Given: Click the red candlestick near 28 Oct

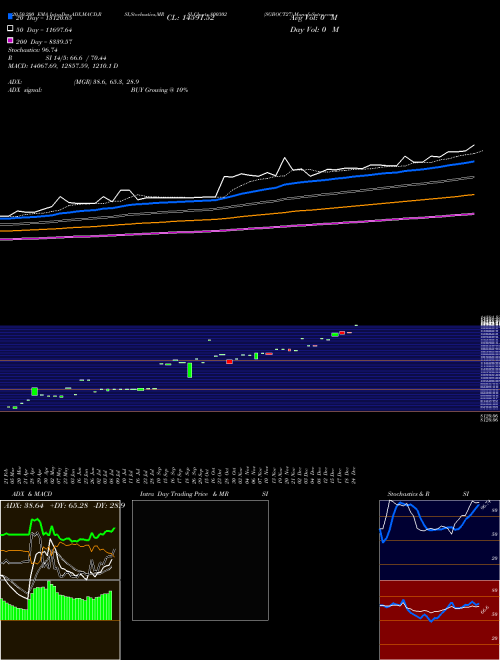Looking at the screenshot, I should (229, 362).
